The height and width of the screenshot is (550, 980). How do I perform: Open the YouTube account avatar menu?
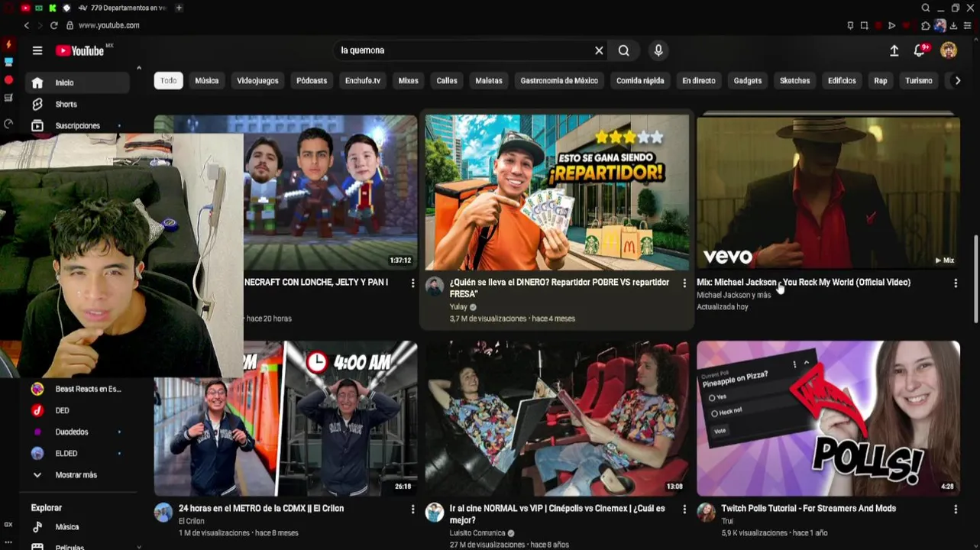(x=949, y=50)
